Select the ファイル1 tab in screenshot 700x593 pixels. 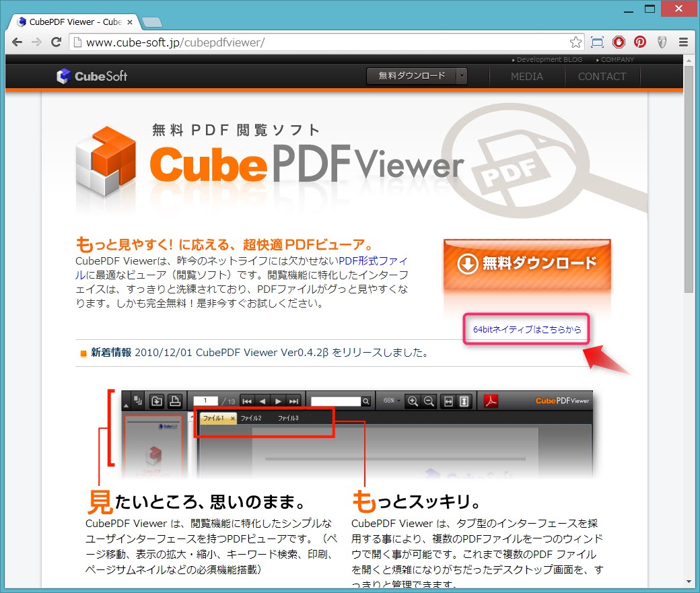(x=218, y=418)
